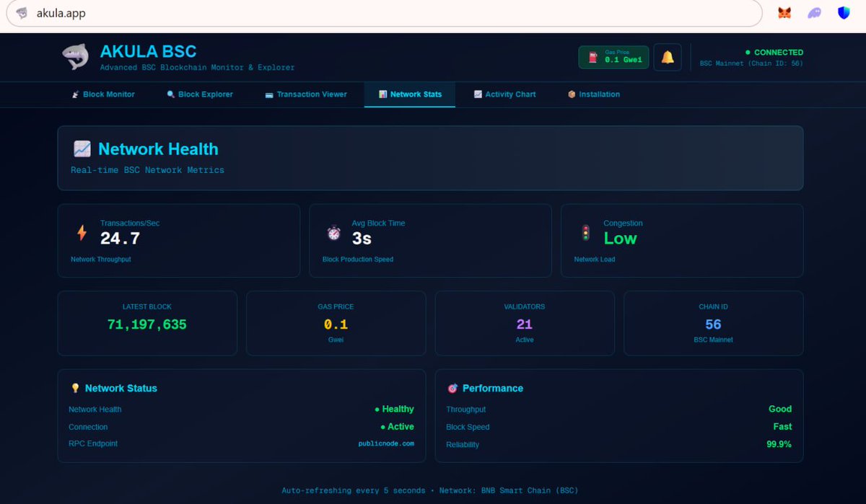Select the Network Stats tab
Viewport: 866px width, 504px height.
click(410, 94)
